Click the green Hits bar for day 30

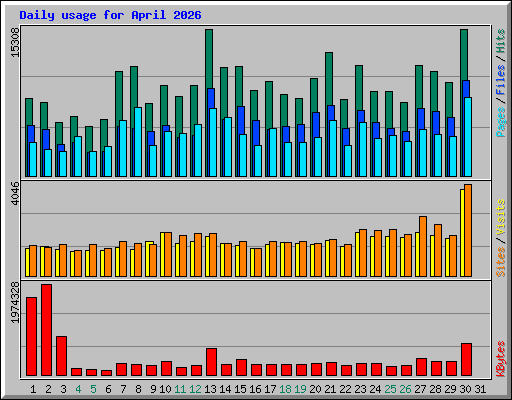click(464, 55)
